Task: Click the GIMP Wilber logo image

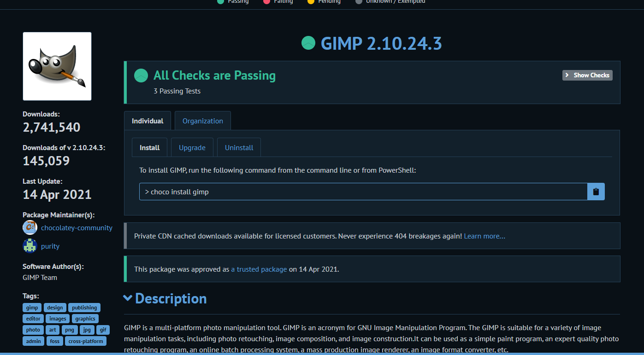Action: (x=57, y=66)
